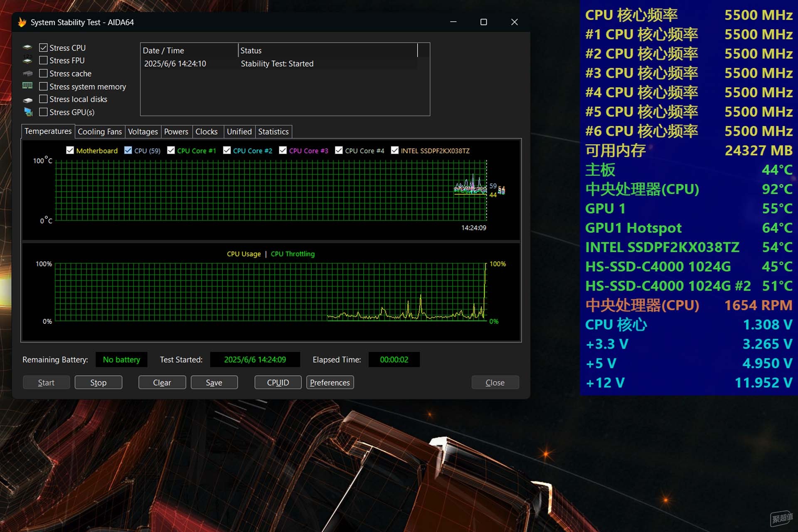Screen dimensions: 798x532
Task: Click the Close button at bottom right
Action: coord(495,382)
